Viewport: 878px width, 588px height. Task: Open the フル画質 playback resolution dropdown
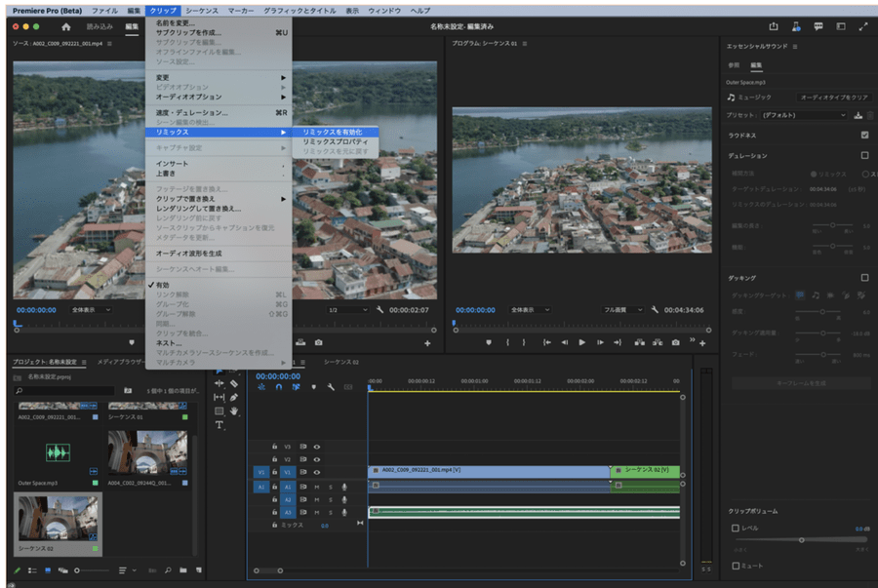click(621, 309)
